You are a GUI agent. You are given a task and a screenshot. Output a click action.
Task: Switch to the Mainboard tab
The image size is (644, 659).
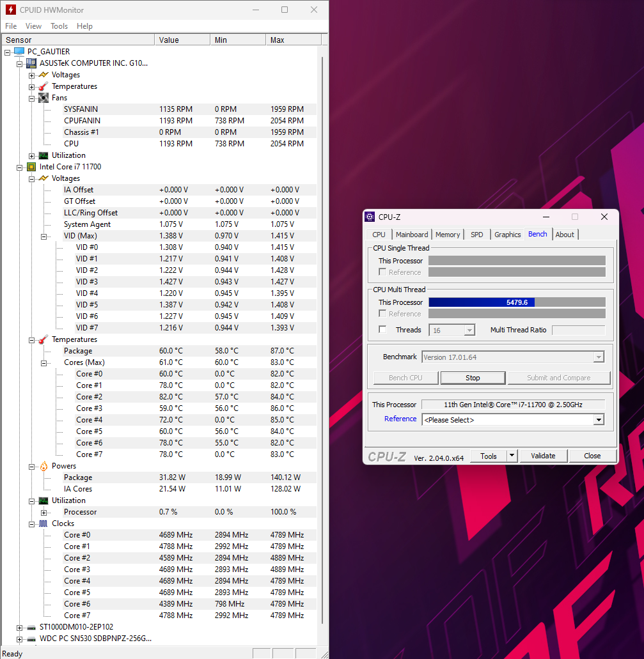[412, 235]
